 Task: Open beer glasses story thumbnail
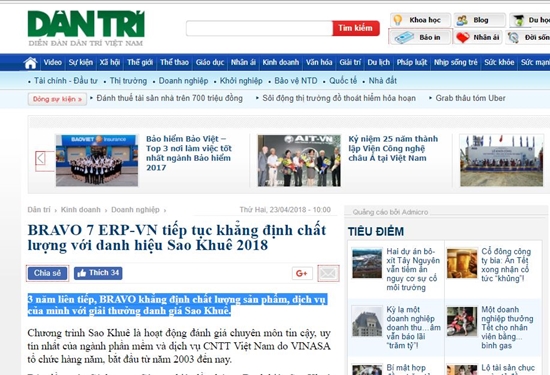pos(462,263)
